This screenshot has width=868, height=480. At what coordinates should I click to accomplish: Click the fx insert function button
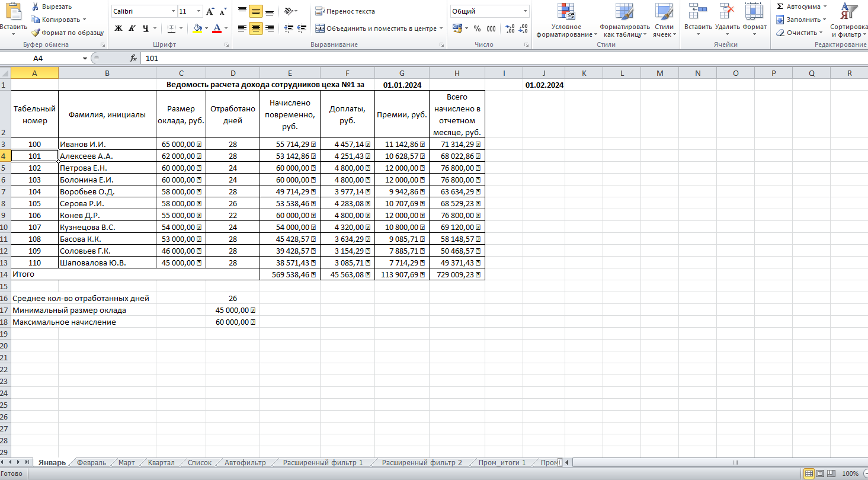[133, 58]
